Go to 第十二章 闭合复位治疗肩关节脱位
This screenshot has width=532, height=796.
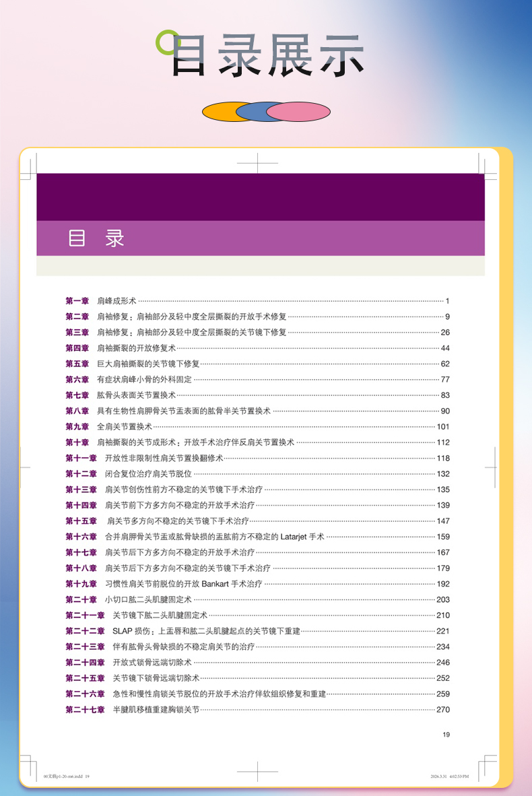(x=257, y=474)
